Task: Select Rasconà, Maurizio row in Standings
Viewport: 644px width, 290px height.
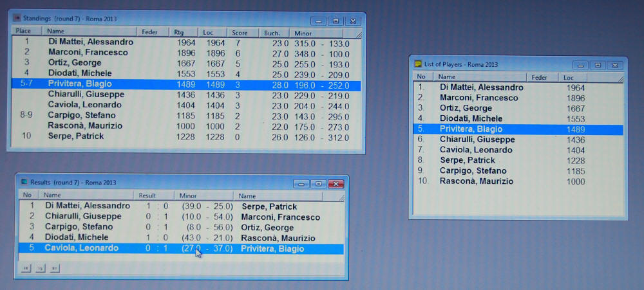Action: tap(186, 126)
